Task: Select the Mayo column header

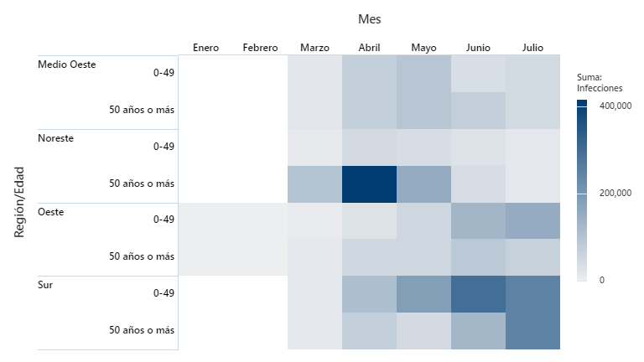Action: (x=423, y=48)
